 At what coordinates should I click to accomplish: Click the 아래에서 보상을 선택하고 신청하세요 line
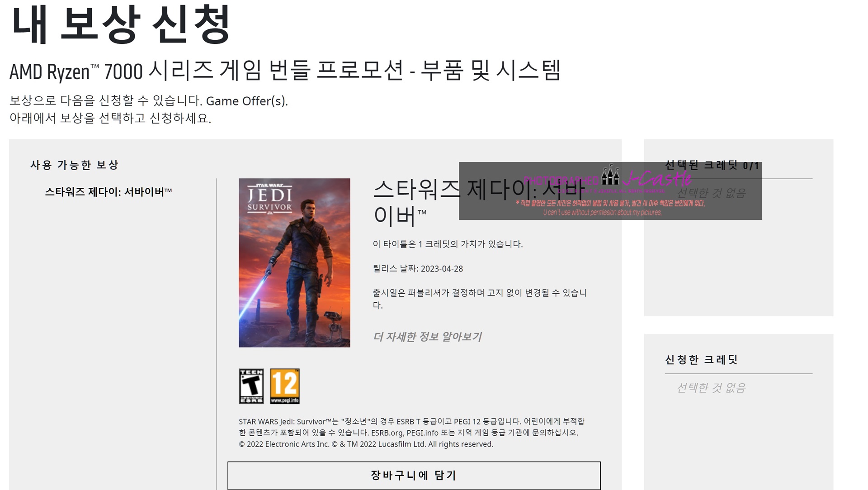[110, 118]
